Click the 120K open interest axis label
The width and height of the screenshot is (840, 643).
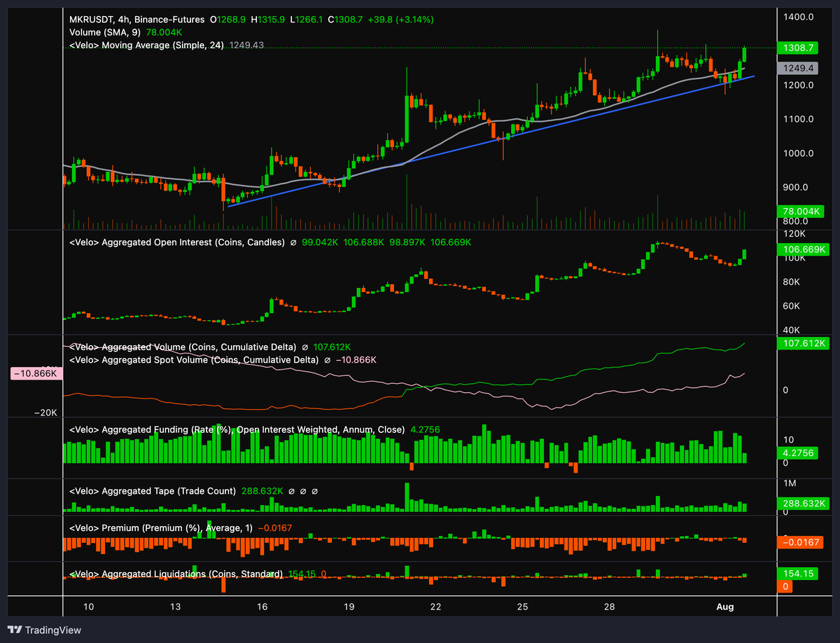[793, 234]
